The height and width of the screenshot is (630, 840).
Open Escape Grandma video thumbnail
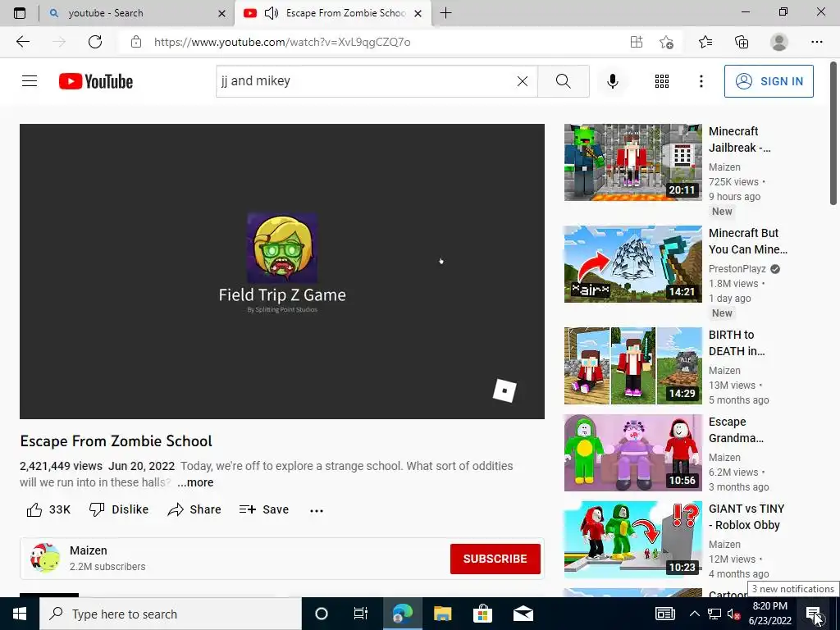coord(632,453)
